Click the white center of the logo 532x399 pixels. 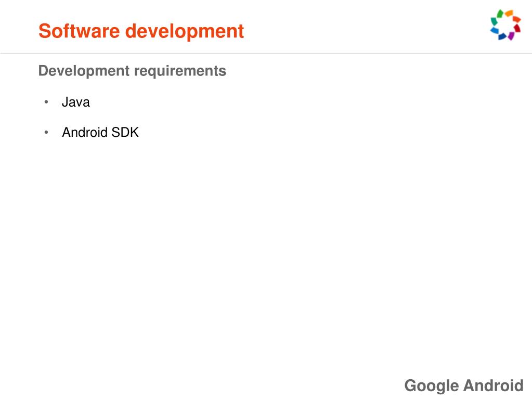[x=505, y=25]
